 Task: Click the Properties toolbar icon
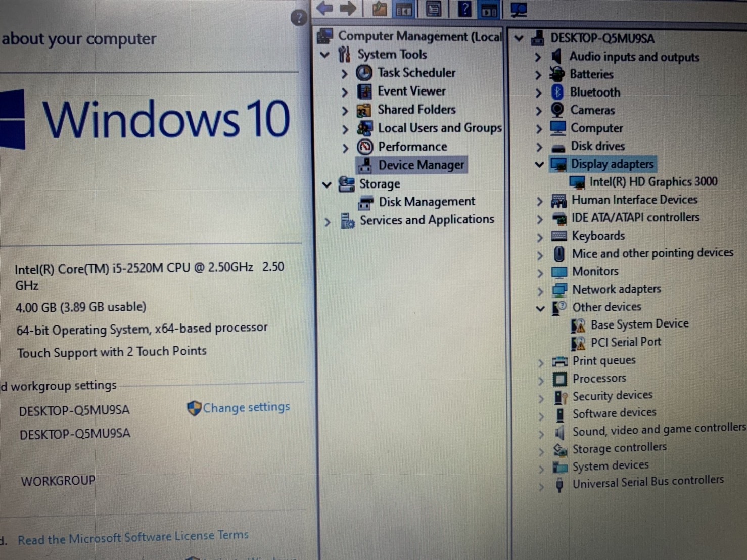[x=434, y=9]
